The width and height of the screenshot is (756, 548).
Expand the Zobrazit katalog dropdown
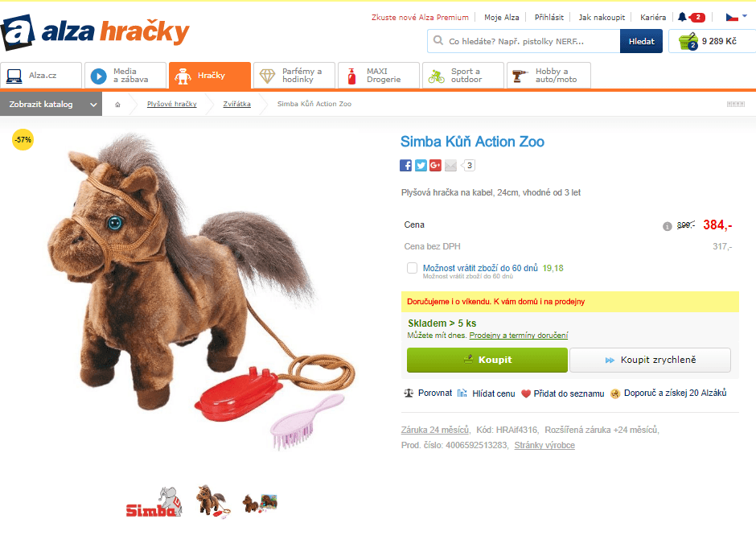[x=51, y=104]
